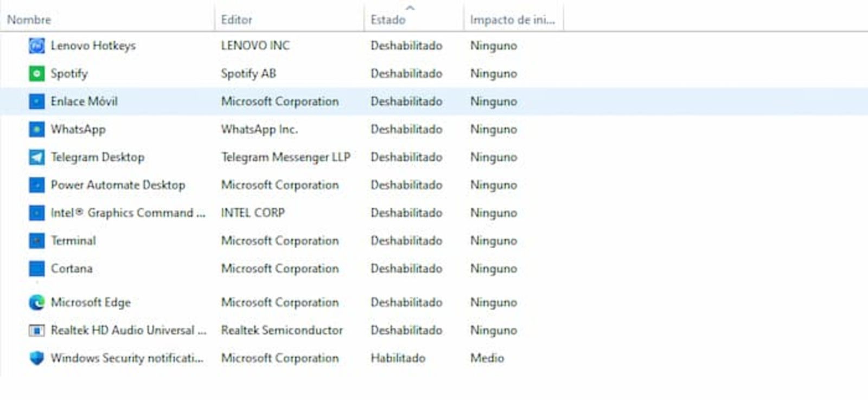Viewport: 868px width, 400px height.
Task: Click Microsoft Corporation in Enlace Móvil row
Action: pyautogui.click(x=279, y=101)
